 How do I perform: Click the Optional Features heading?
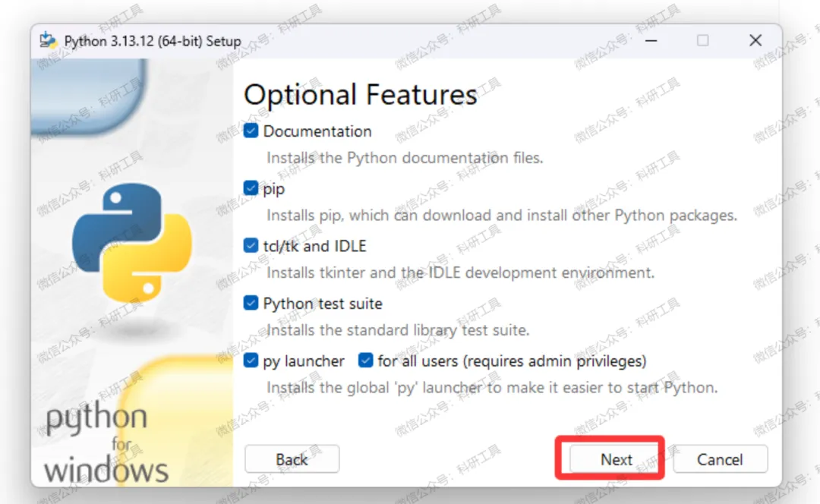coord(360,96)
